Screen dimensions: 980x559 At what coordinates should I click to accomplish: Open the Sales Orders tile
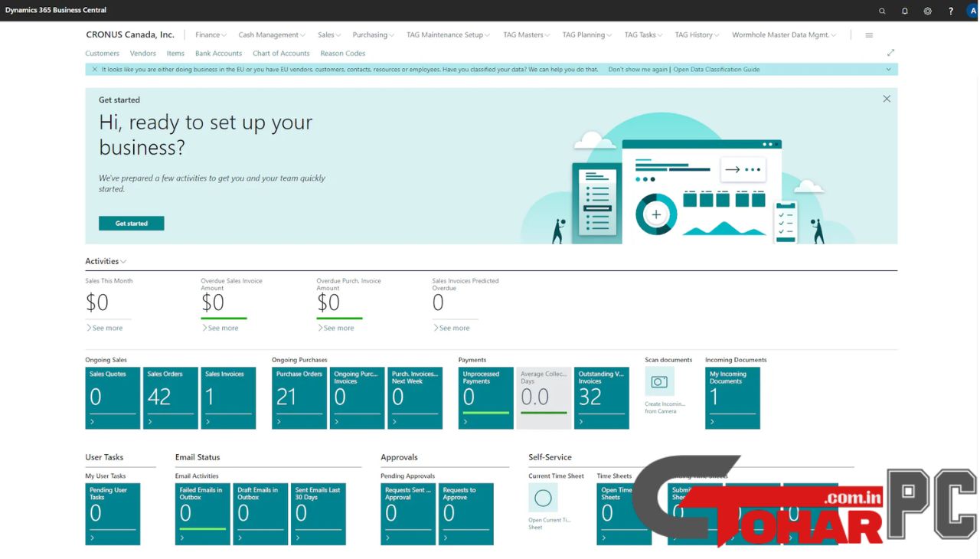(171, 398)
